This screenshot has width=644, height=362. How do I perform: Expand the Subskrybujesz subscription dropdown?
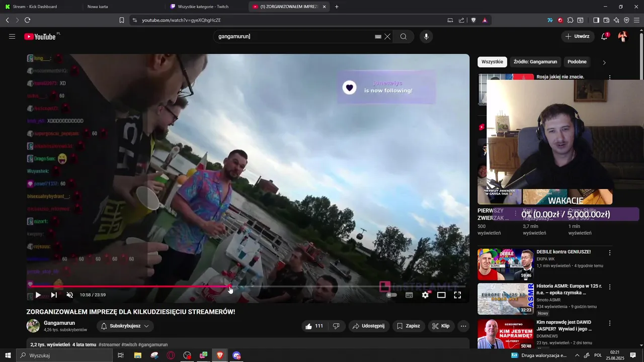click(125, 326)
